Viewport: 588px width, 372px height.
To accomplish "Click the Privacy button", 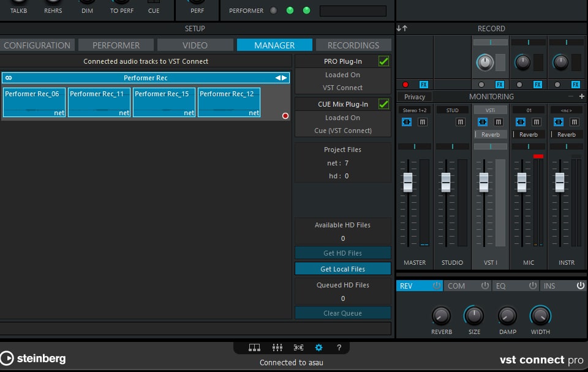I will coord(415,96).
